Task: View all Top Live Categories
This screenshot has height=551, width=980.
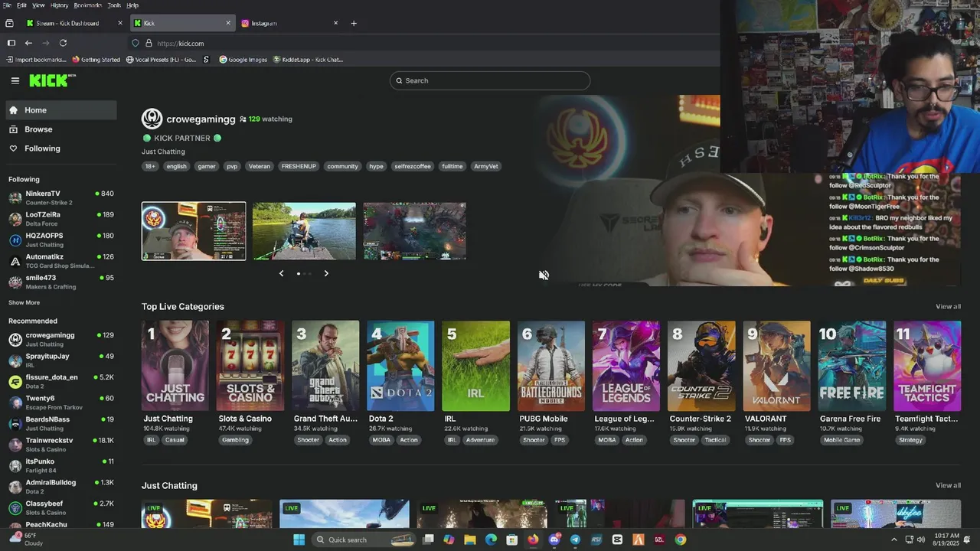Action: (948, 307)
